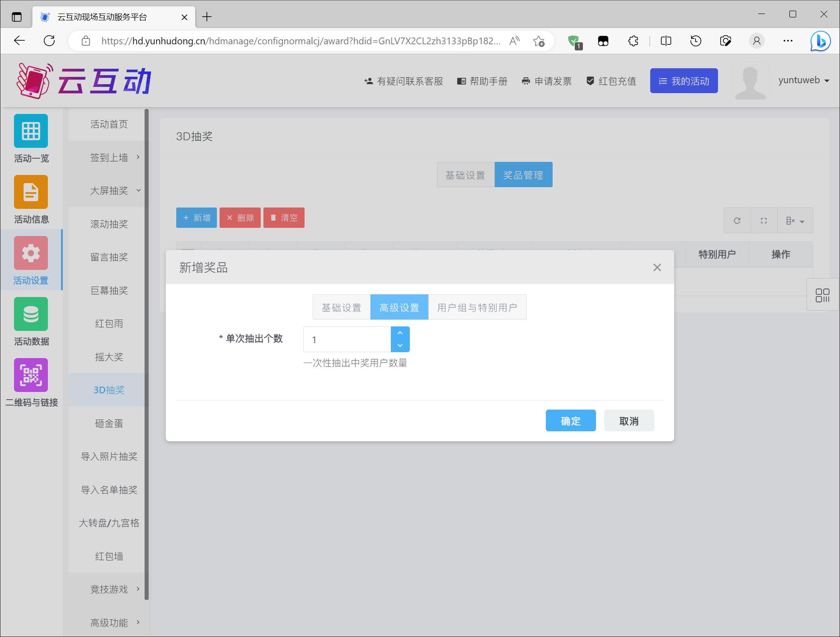Click the 活动数据 database icon
Viewport: 840px width, 637px height.
point(31,314)
